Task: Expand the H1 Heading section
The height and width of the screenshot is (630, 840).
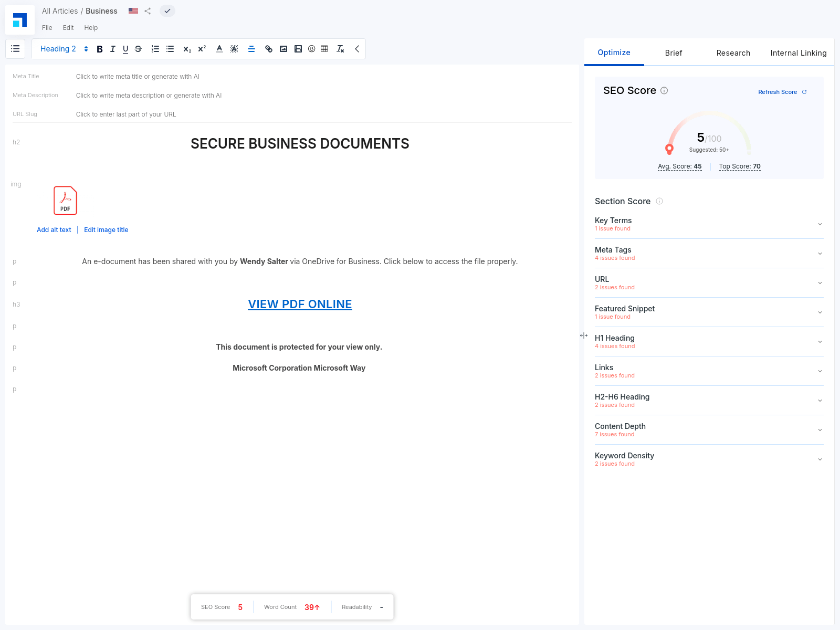Action: coord(709,342)
